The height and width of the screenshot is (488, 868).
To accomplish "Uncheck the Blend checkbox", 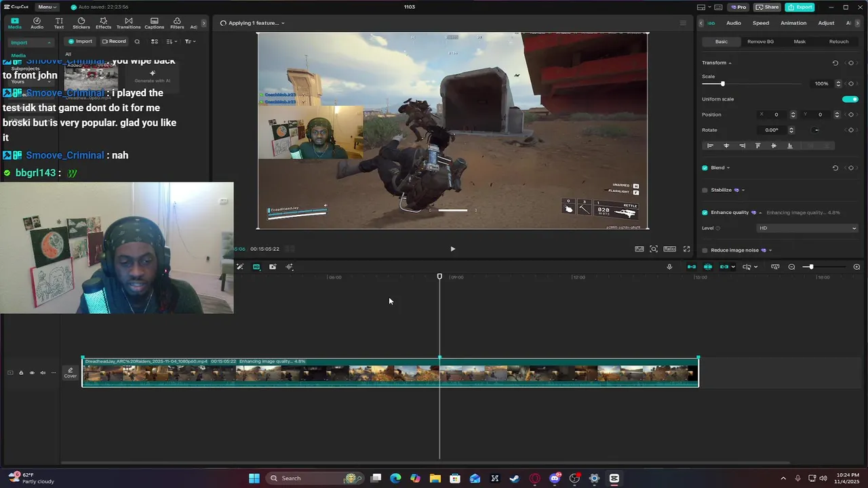I will tap(705, 168).
